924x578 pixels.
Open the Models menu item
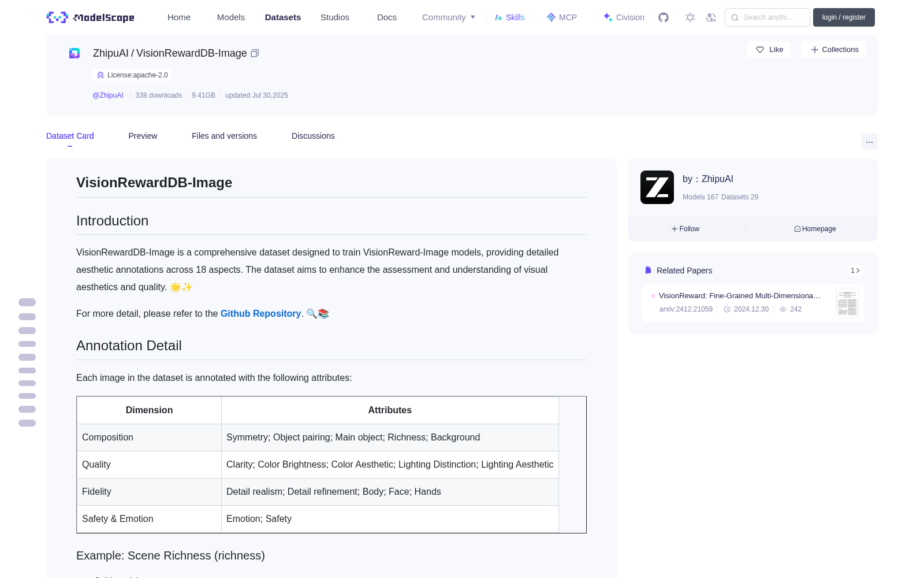pos(231,17)
